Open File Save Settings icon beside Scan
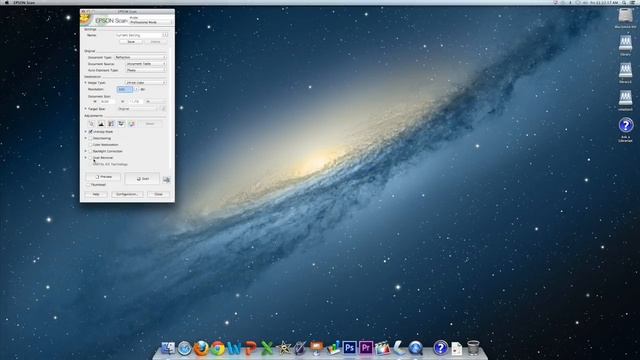Image resolution: width=640 pixels, height=360 pixels. (x=166, y=179)
